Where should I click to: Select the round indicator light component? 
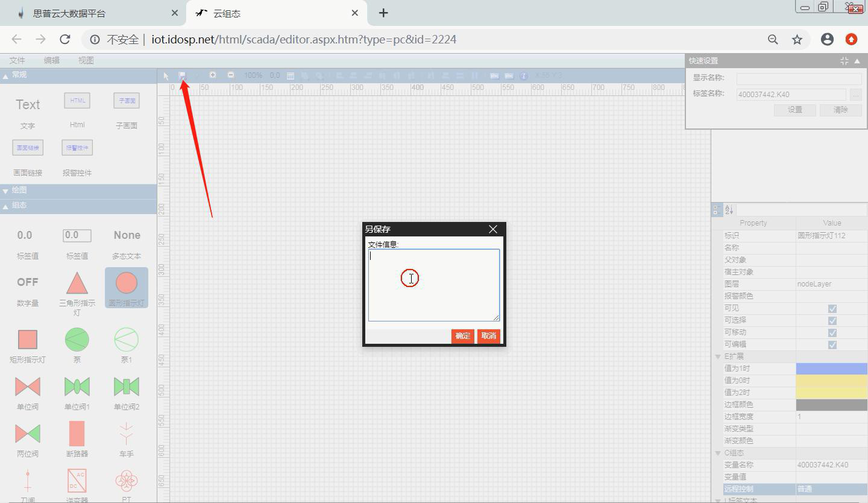click(127, 283)
